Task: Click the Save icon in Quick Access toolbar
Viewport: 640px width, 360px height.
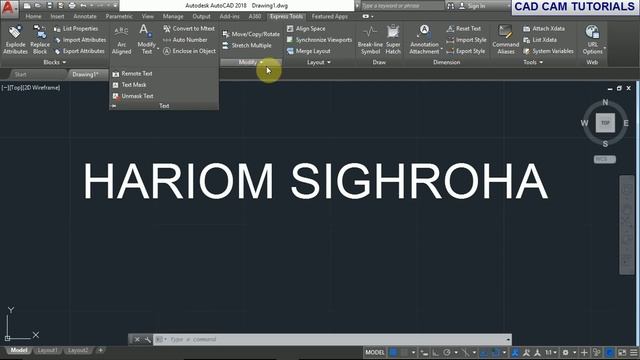Action: point(49,6)
